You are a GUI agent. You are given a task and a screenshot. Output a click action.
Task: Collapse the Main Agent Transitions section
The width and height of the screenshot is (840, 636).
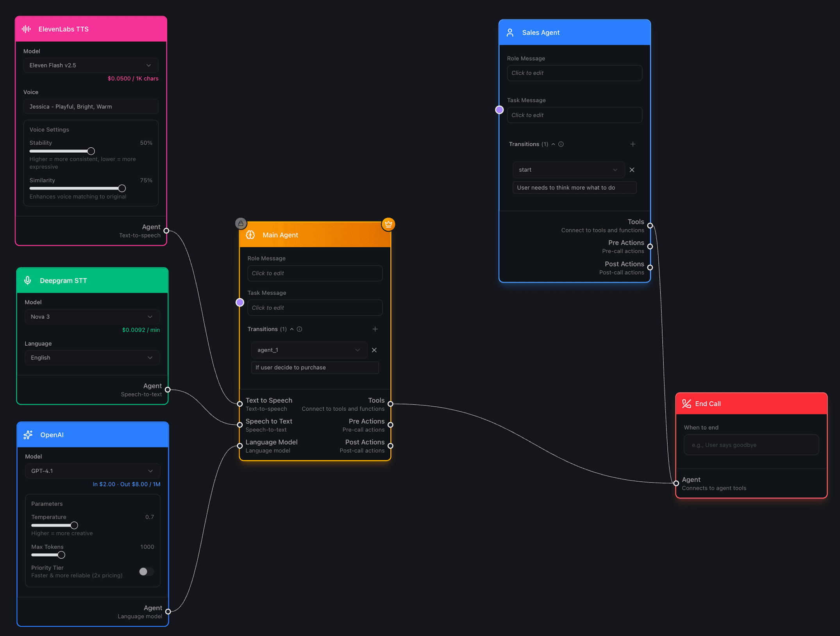(291, 329)
